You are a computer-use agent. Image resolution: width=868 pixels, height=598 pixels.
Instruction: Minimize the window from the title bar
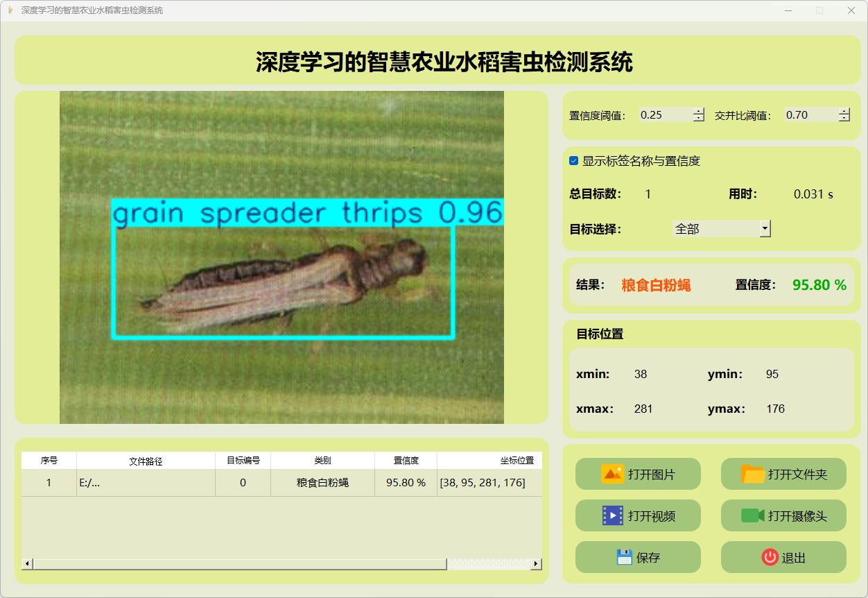788,10
